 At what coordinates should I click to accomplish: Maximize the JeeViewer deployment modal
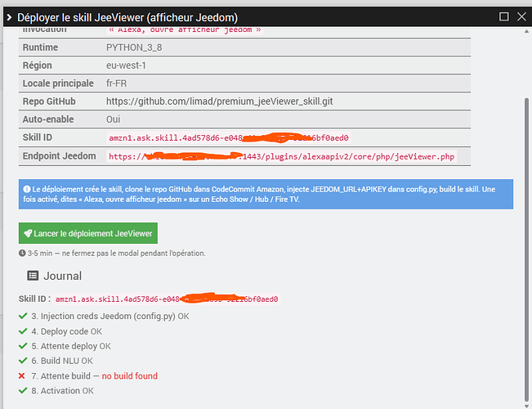tap(504, 16)
